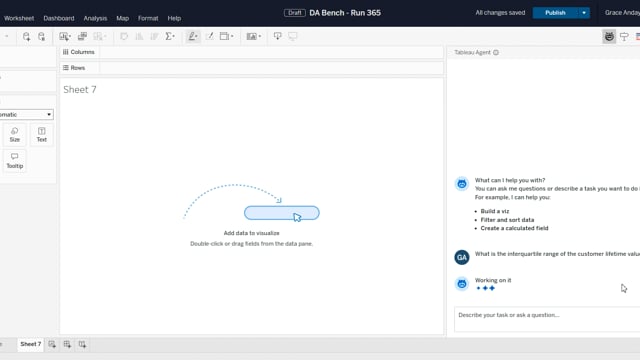Open the Totals sigma dropdown arrow
The image size is (640, 360).
click(174, 36)
